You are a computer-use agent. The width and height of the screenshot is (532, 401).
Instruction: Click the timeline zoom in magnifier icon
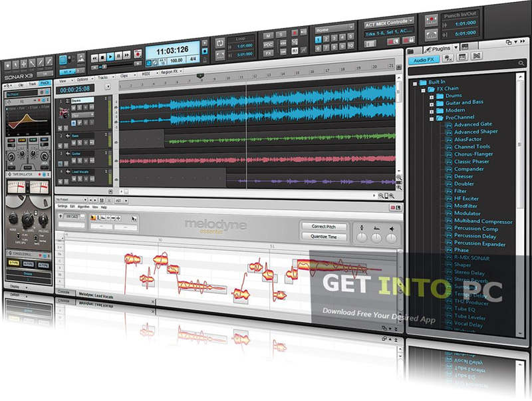(392, 196)
